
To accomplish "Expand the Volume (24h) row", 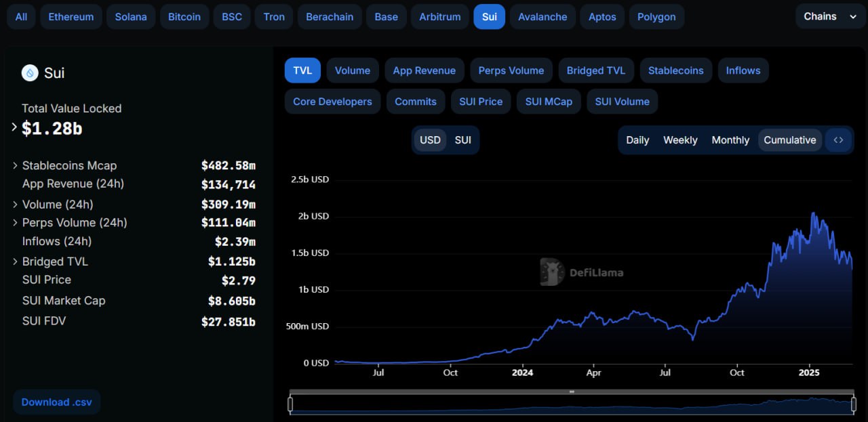I will (15, 204).
